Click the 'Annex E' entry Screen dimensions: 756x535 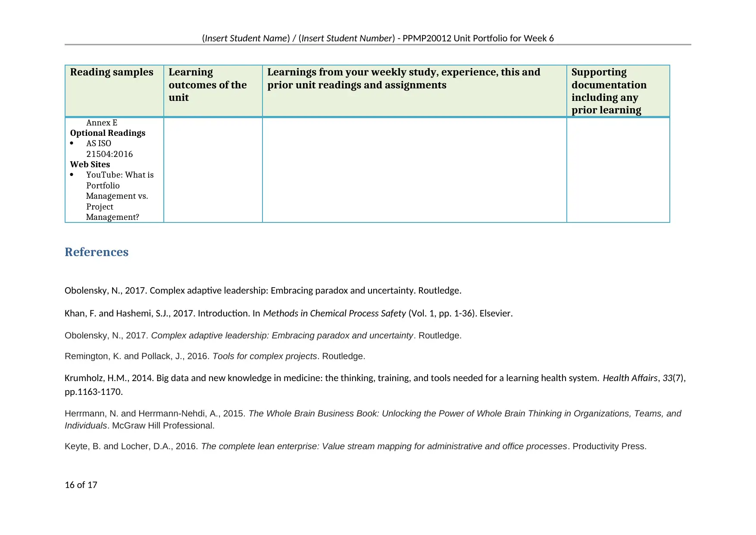[102, 123]
